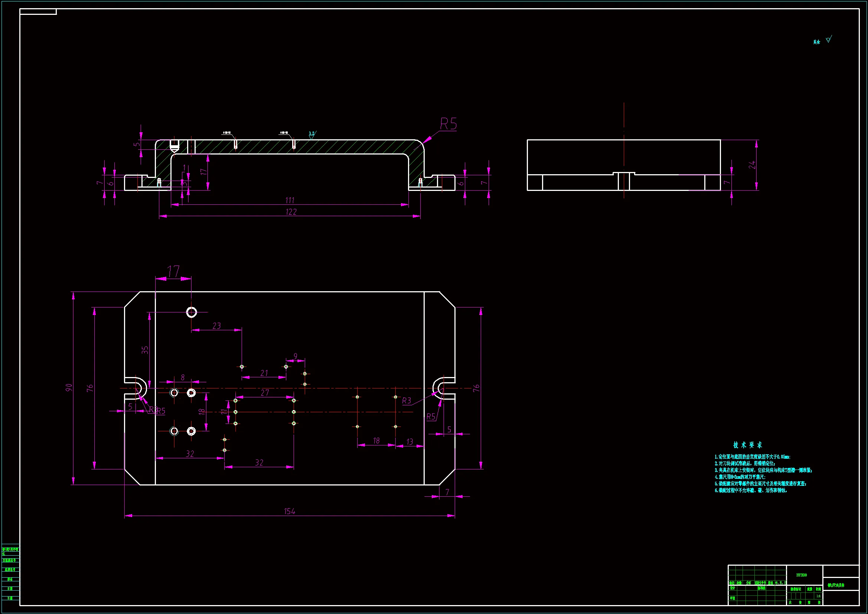Select the large R5 radius label
This screenshot has width=868, height=614.
(448, 124)
